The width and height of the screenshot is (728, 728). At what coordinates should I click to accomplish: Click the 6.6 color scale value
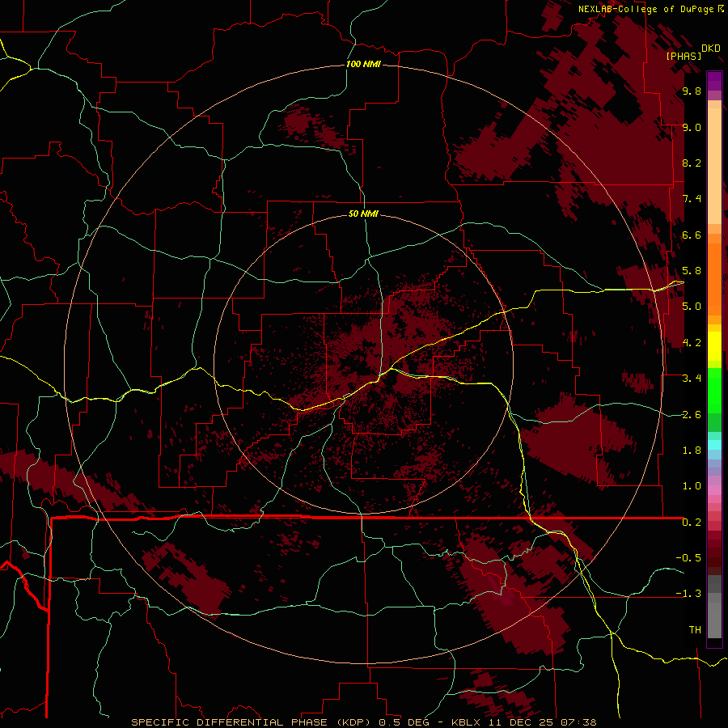692,235
